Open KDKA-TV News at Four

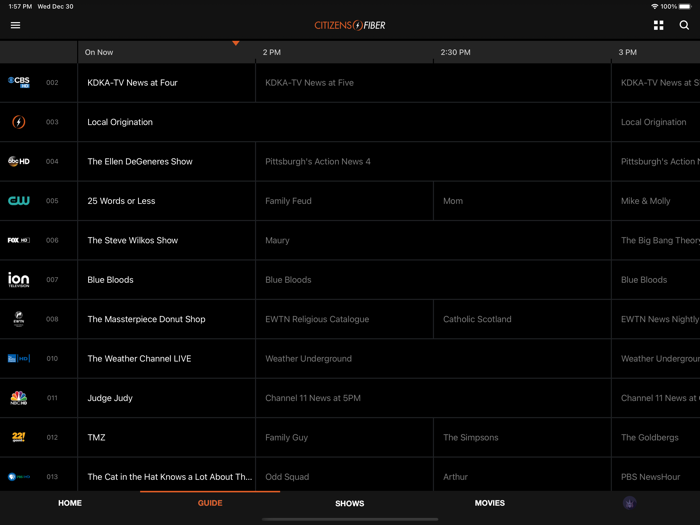167,83
